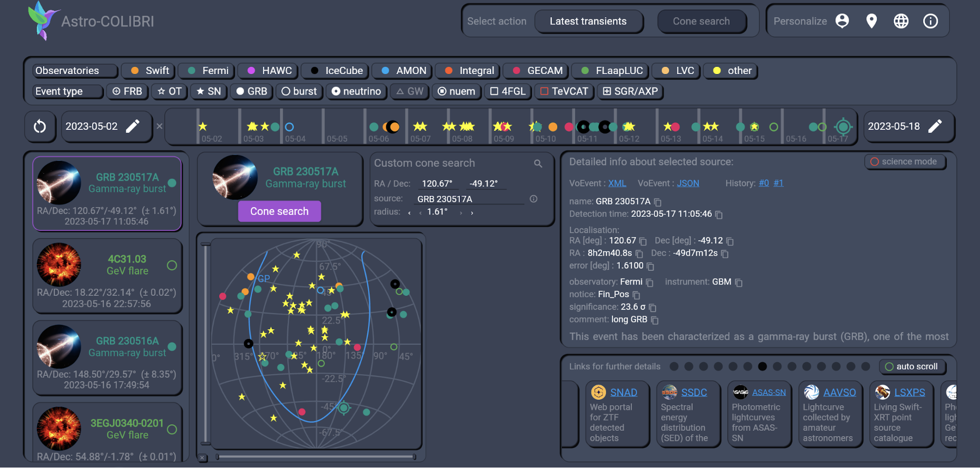Copy the Dec -49d7m12s value
The image size is (980, 468).
(725, 254)
